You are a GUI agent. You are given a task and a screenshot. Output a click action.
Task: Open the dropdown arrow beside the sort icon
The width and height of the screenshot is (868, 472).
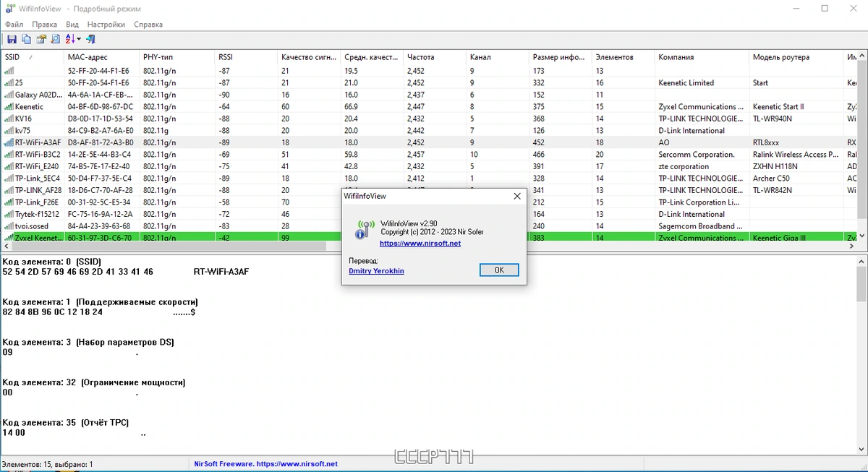(79, 39)
